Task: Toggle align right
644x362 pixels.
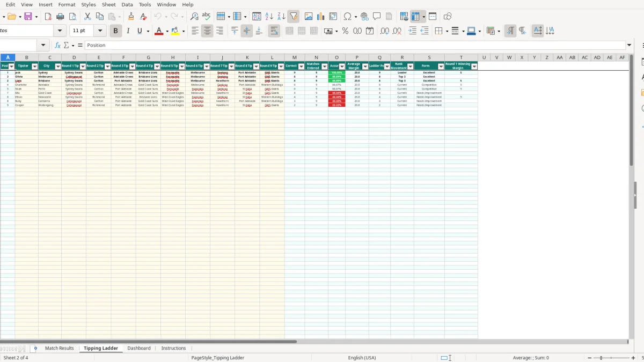Action: 219,31
